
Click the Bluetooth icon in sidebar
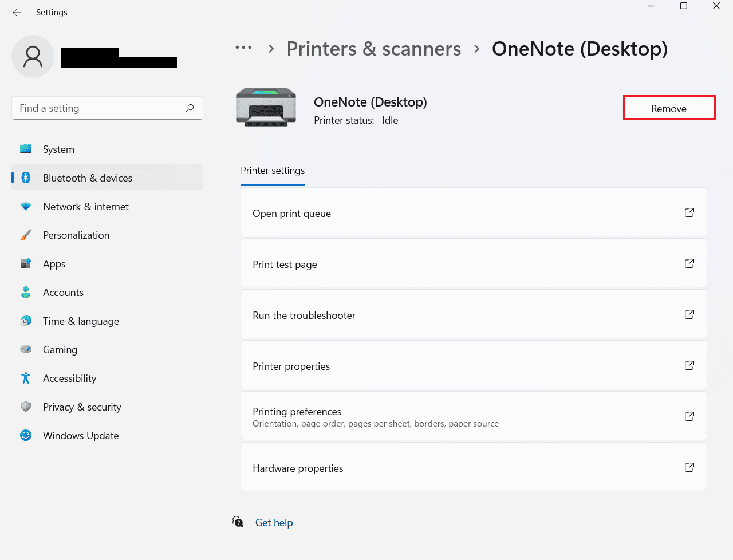coord(26,178)
